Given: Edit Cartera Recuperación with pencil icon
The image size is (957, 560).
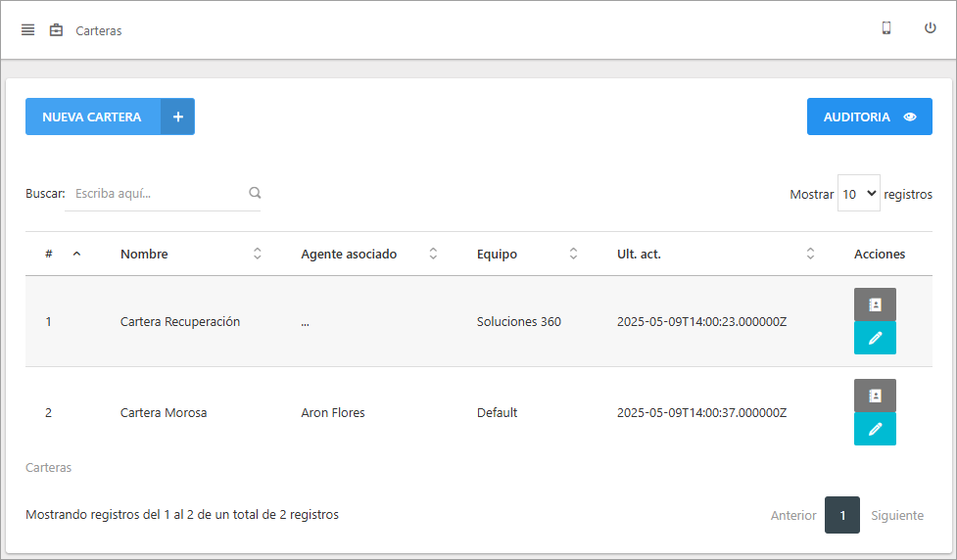Looking at the screenshot, I should pos(875,338).
